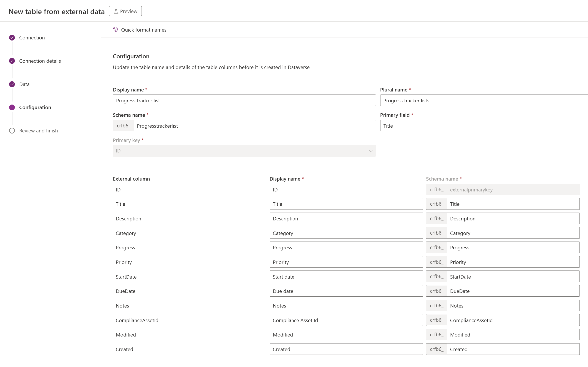Image resolution: width=588 pixels, height=367 pixels.
Task: Click the Review and finish tab
Action: click(39, 130)
